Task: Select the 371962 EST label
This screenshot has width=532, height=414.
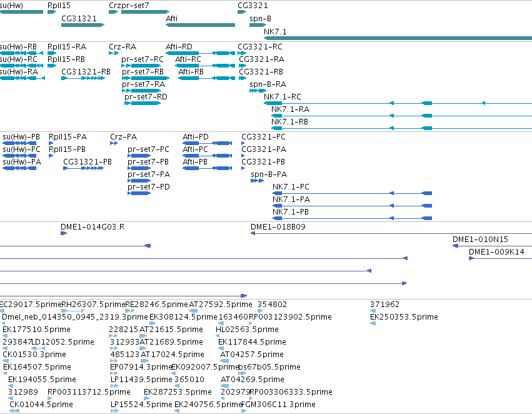Action: tap(384, 305)
